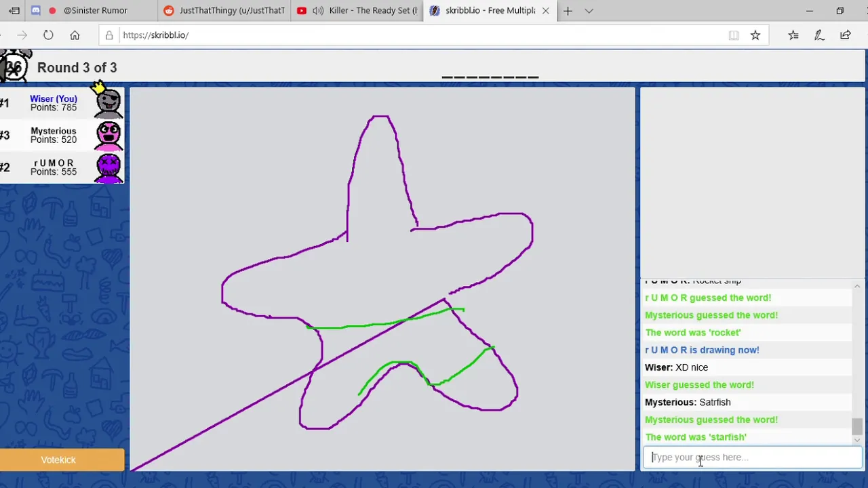Click the browser Refresh icon
The width and height of the screenshot is (868, 488).
(48, 35)
